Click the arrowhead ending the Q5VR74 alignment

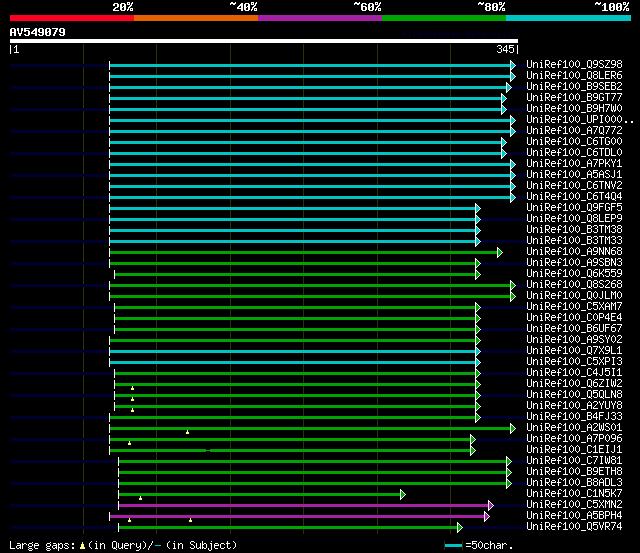coord(460,528)
